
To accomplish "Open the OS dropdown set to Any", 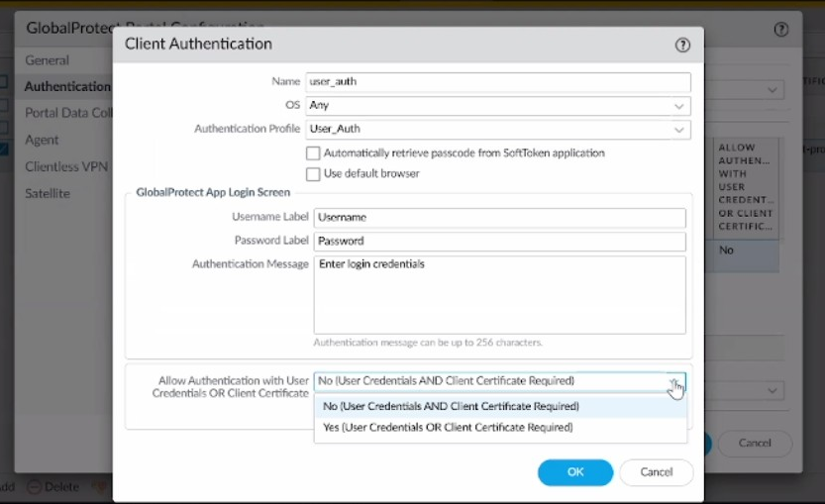I will pos(498,106).
